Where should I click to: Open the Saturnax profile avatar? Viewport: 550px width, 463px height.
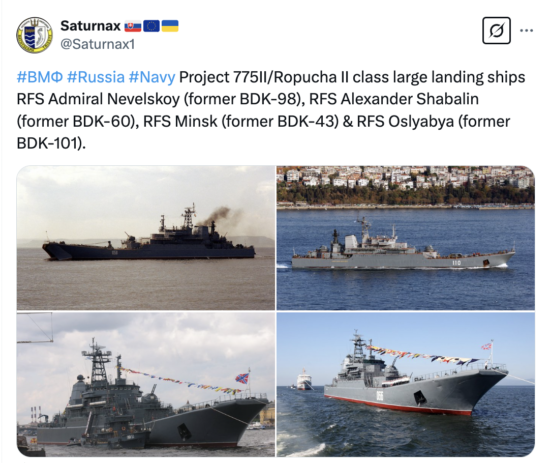34,35
